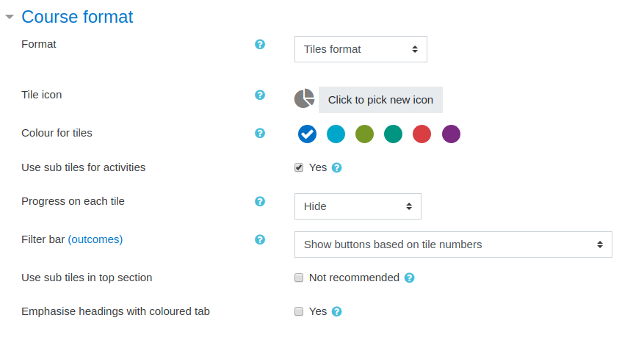Open help for Emphasise headings option
Screen dimensions: 644x337
click(337, 311)
